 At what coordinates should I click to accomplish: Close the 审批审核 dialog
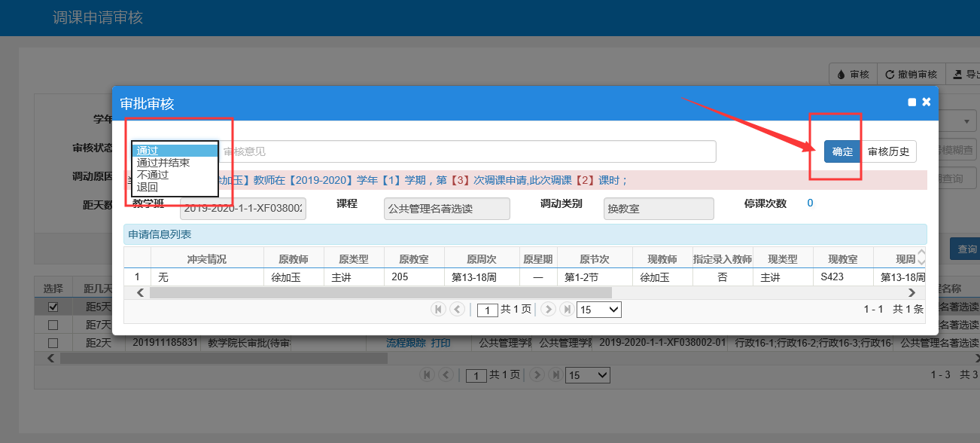[927, 102]
